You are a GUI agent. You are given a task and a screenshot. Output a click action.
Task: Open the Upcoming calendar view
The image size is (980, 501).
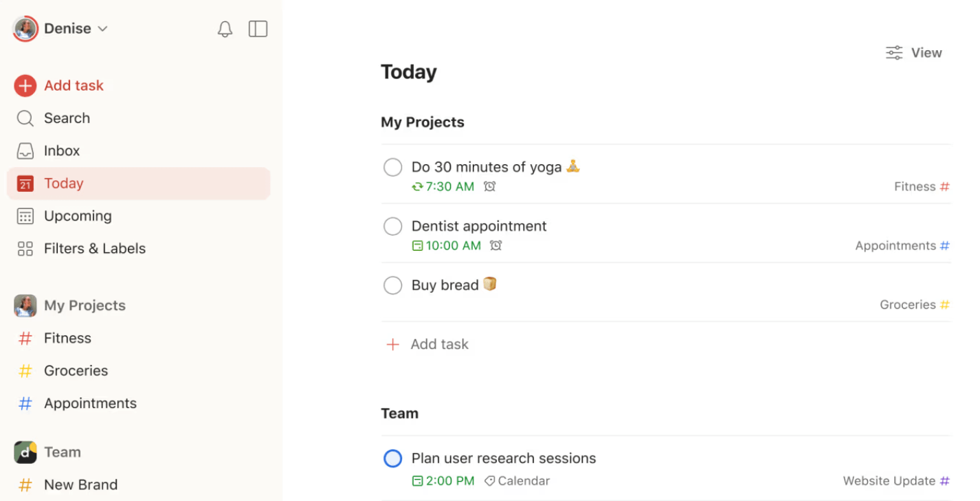(x=78, y=216)
